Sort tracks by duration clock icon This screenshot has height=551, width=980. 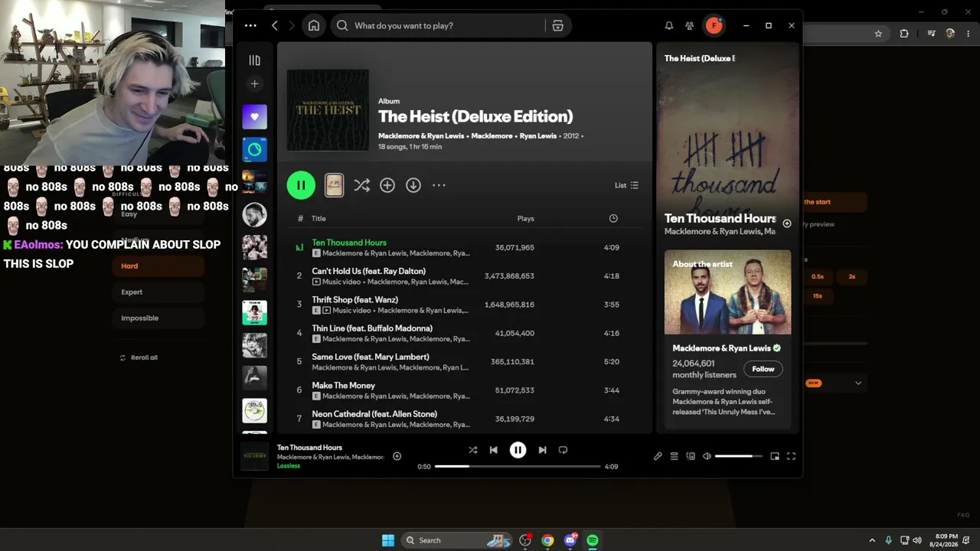tap(613, 219)
